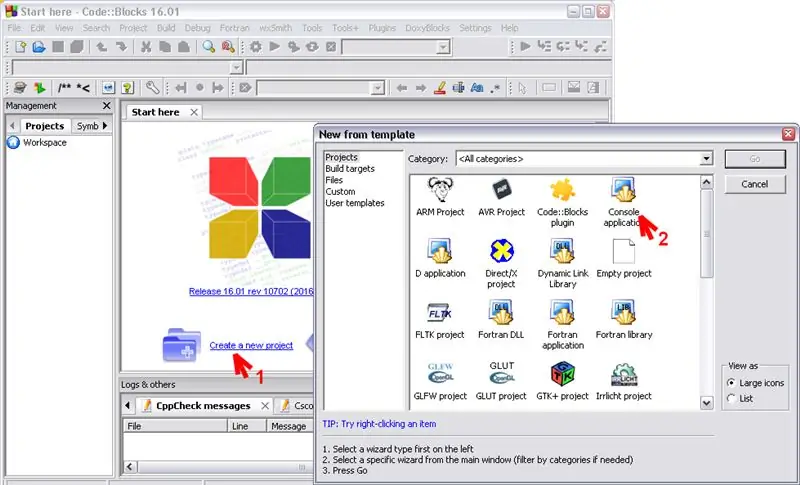Show previous Management tabs with left arrow
800x485 pixels.
tap(12, 125)
